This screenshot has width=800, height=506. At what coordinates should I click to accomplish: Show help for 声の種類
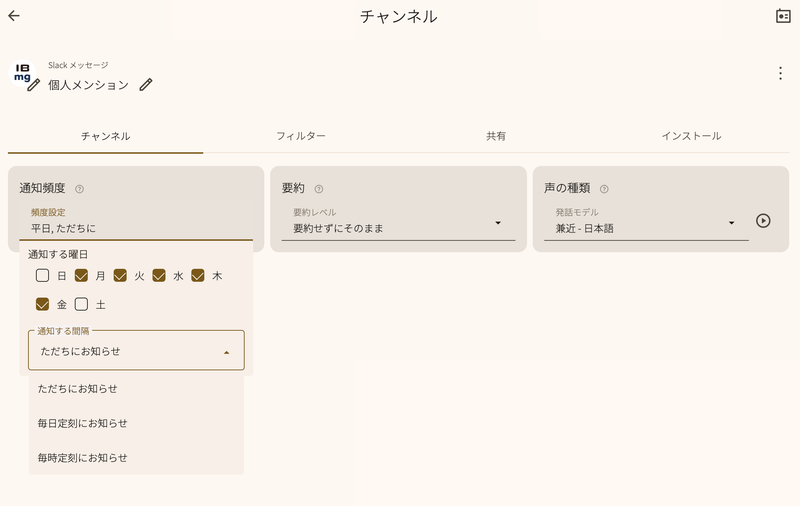point(604,189)
